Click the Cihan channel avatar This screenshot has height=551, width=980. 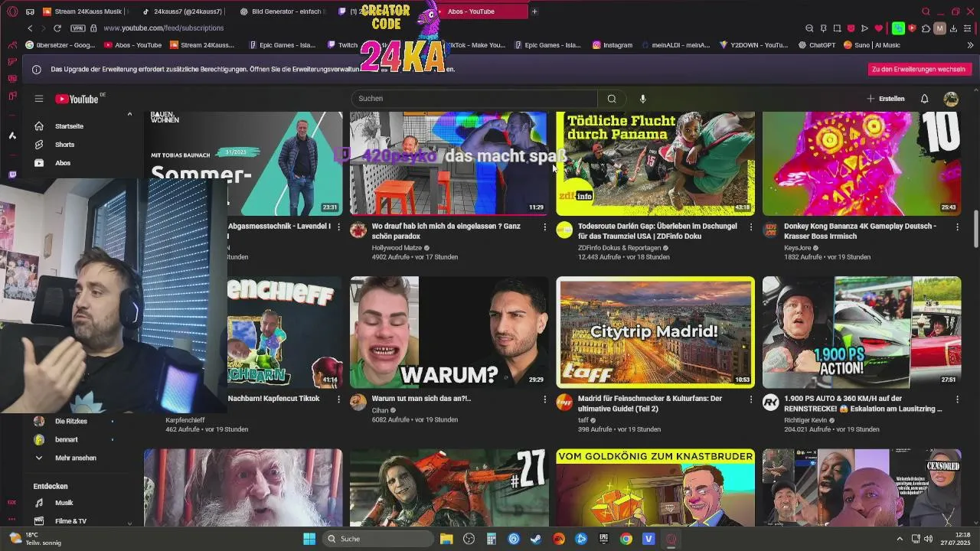358,403
